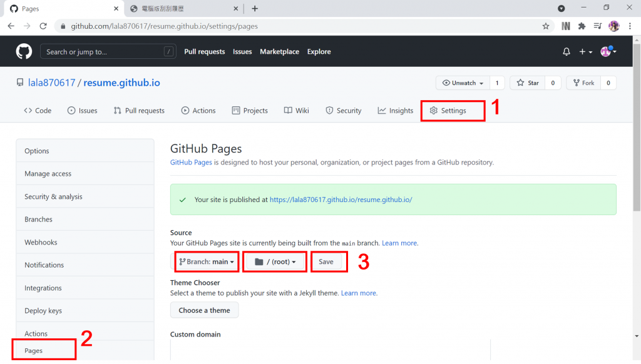641x364 pixels.
Task: Open the GitHub Octocat home logo
Action: click(x=24, y=51)
